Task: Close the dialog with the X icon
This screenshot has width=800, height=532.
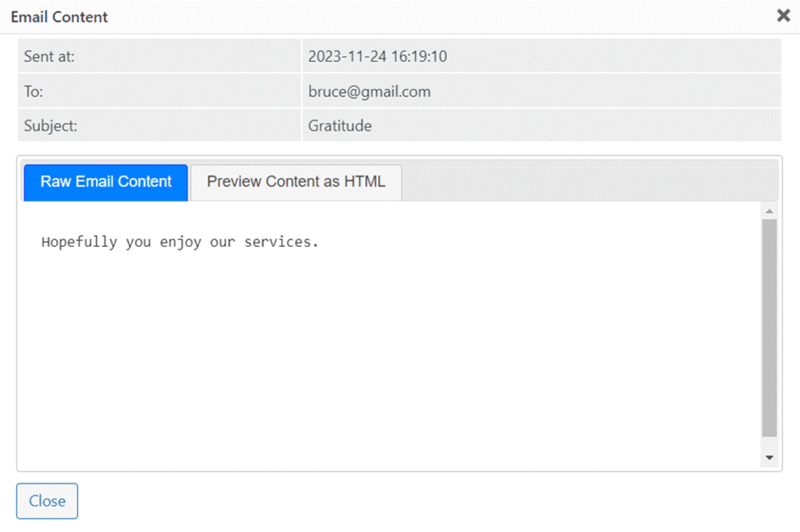Action: click(783, 16)
